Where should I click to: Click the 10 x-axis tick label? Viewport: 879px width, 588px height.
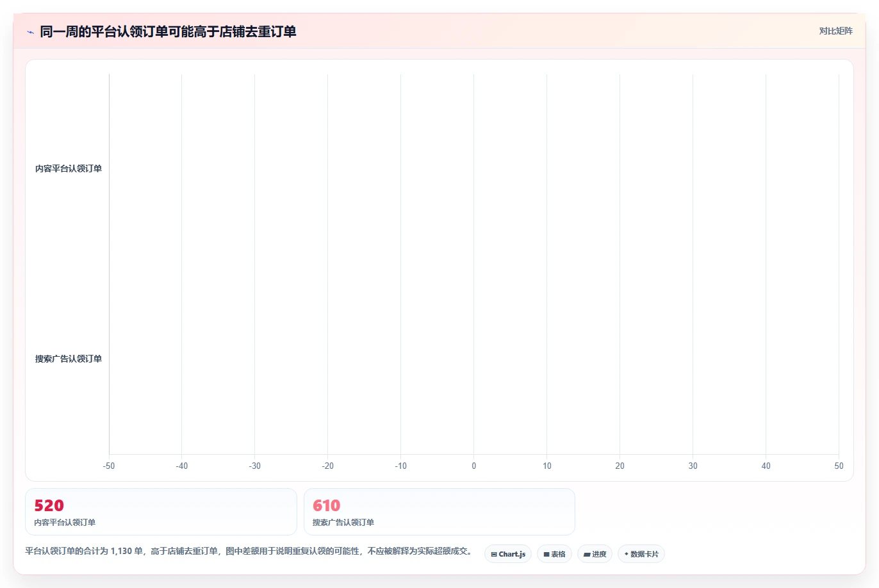pos(547,466)
